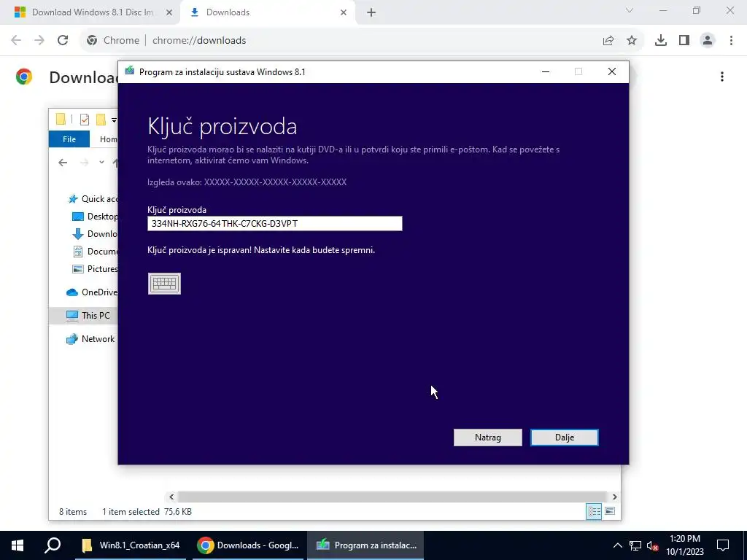Minimize the Windows 8.1 setup window
Viewport: 747px width, 560px height.
coord(546,72)
